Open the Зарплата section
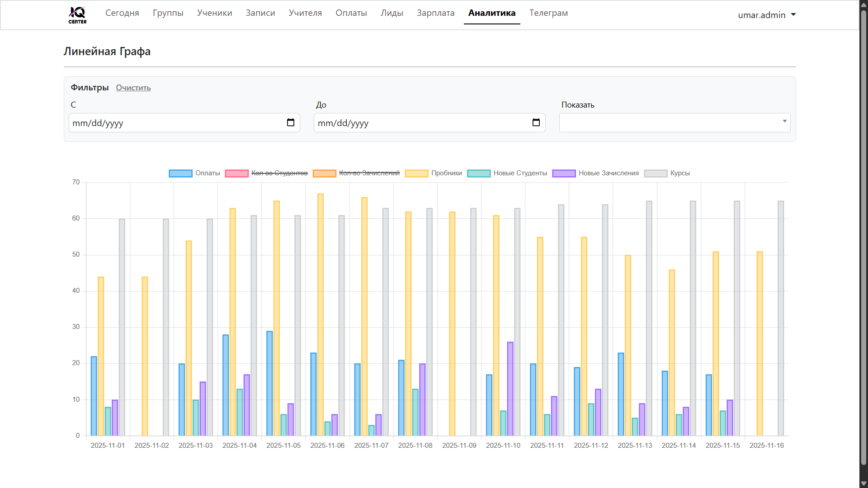868x488 pixels. (x=435, y=13)
